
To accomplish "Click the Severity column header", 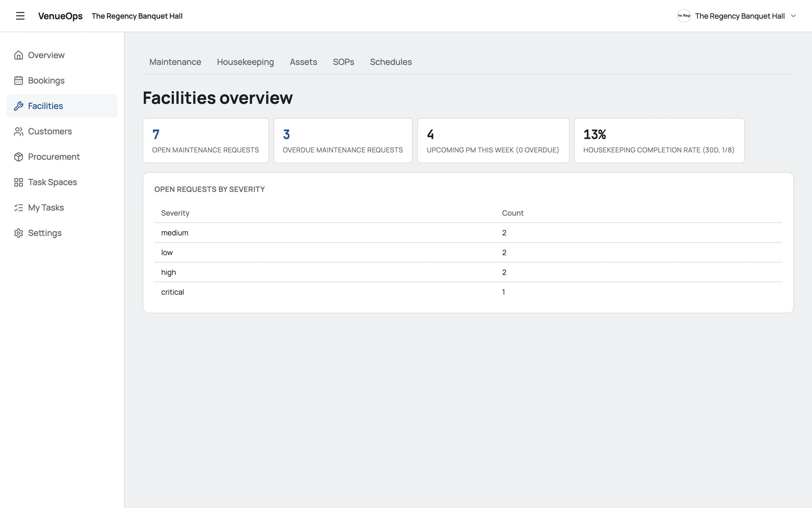I will [x=175, y=213].
